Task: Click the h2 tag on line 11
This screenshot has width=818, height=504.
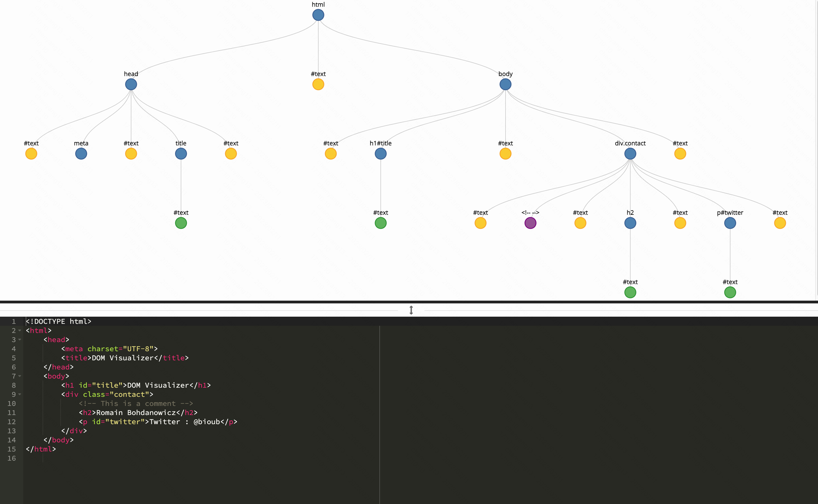Action: click(x=88, y=413)
